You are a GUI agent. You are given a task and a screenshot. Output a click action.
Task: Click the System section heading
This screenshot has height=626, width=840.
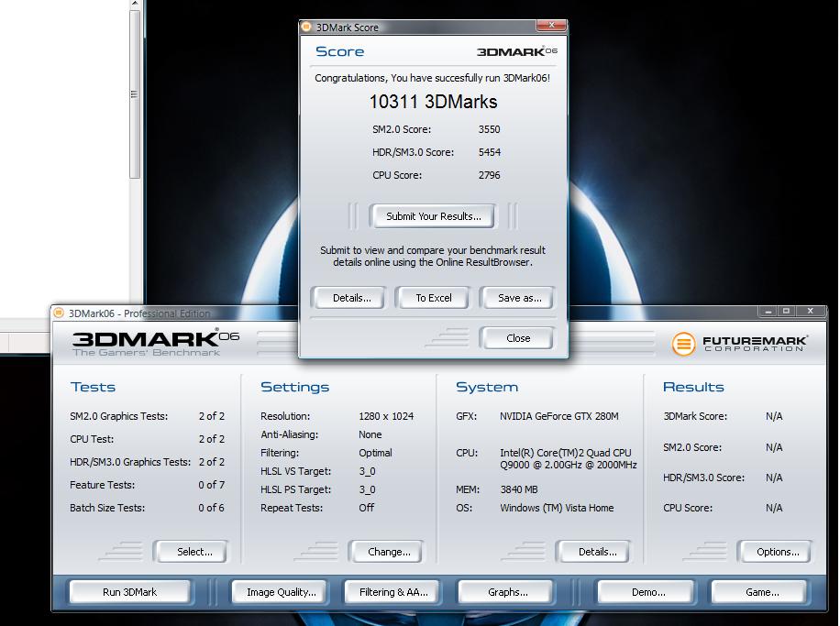(x=486, y=387)
